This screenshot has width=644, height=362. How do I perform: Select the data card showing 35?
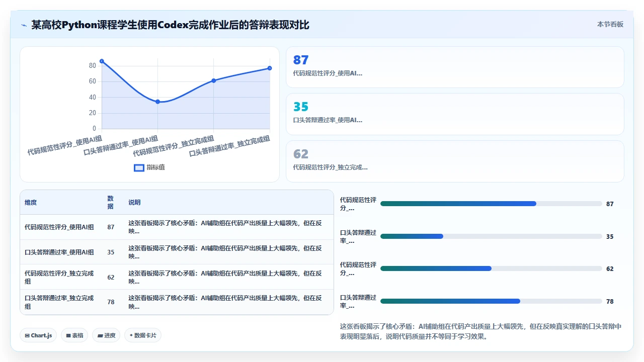click(x=455, y=114)
